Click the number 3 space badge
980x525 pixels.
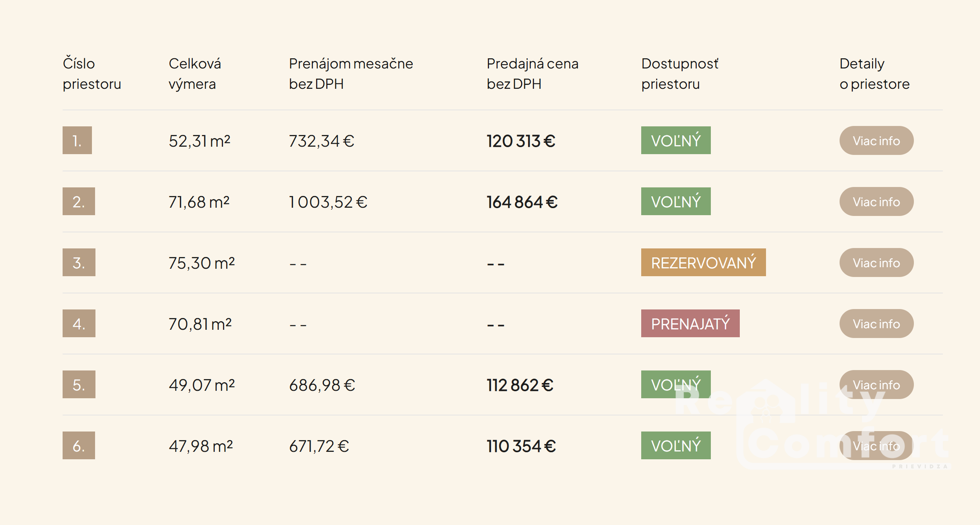click(x=79, y=262)
